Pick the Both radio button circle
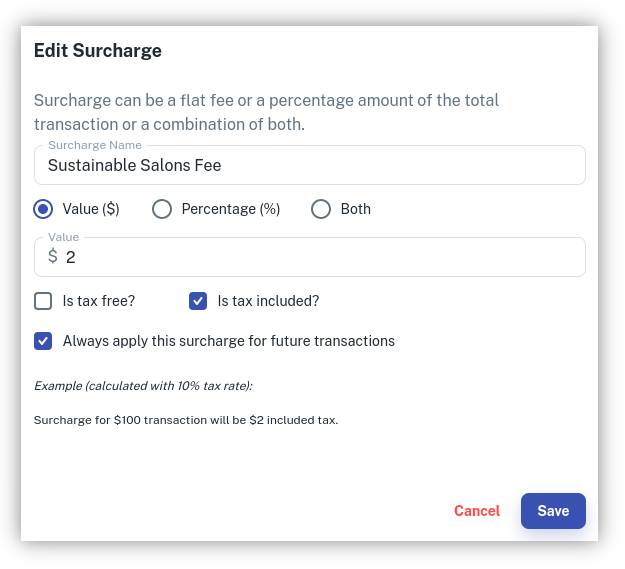 [321, 209]
